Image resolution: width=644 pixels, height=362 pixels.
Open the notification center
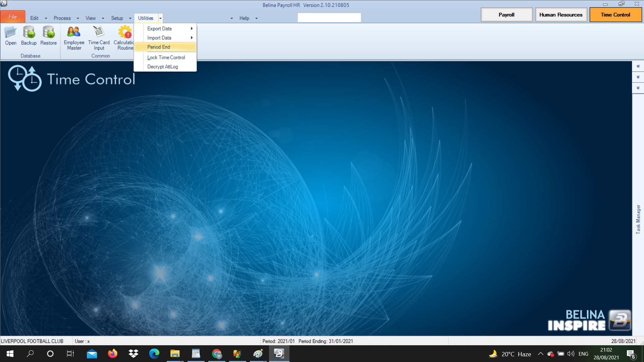point(631,354)
